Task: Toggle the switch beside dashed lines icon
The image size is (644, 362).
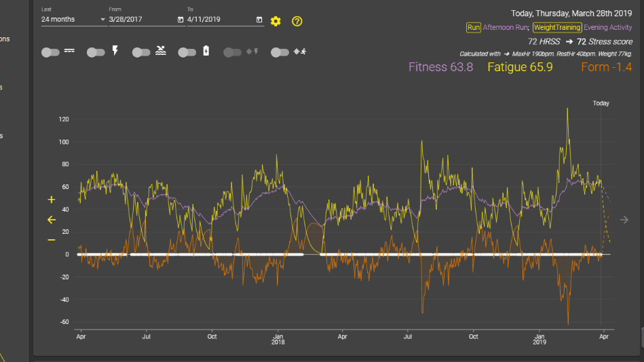Action: 50,52
